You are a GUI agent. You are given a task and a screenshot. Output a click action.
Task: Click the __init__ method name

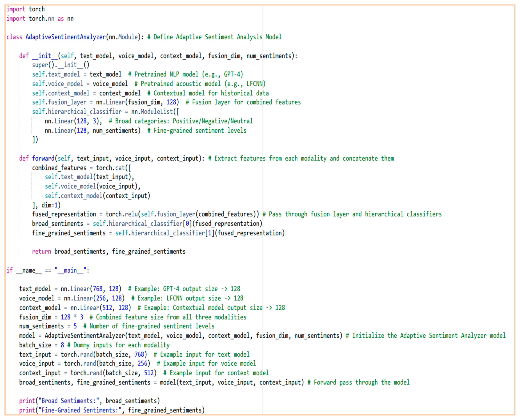coord(45,56)
